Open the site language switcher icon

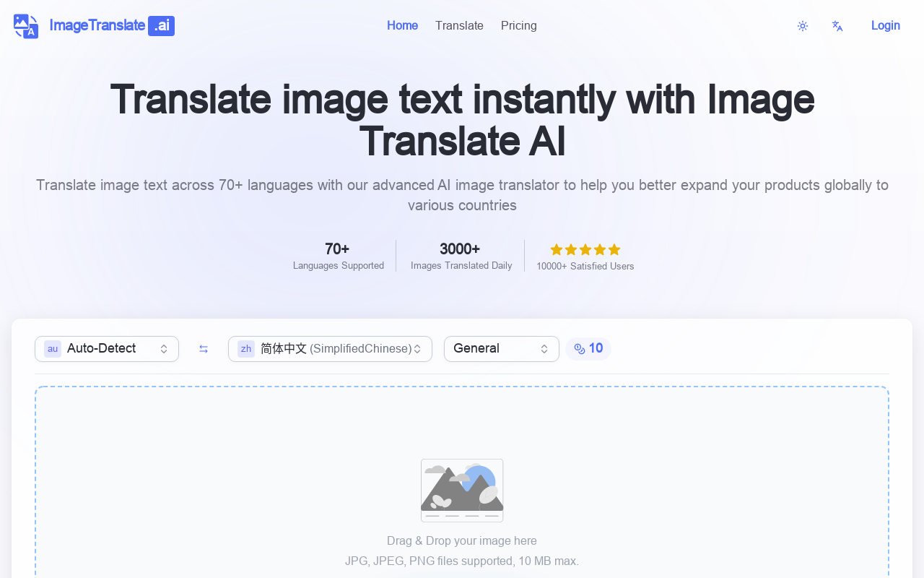(837, 26)
